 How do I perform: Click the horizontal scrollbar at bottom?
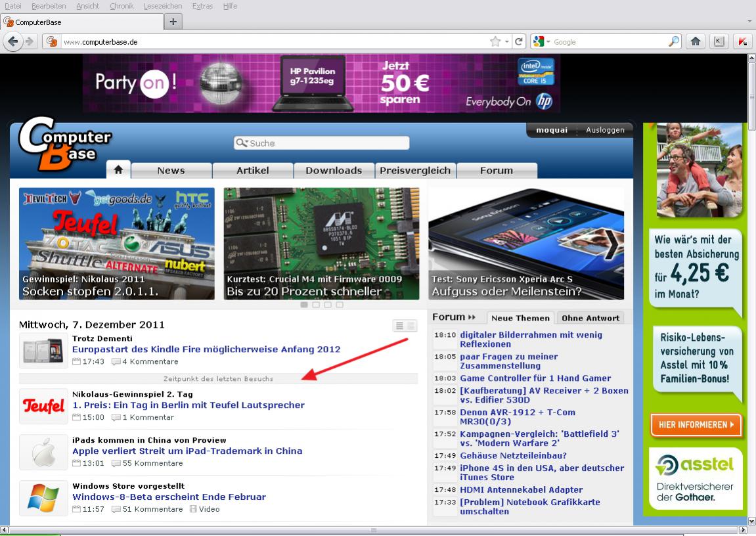tap(374, 530)
